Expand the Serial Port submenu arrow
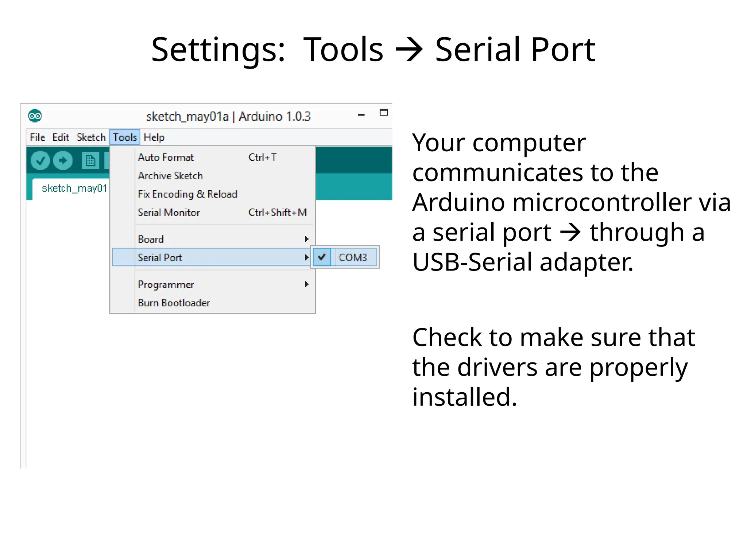The image size is (747, 560). coord(306,257)
